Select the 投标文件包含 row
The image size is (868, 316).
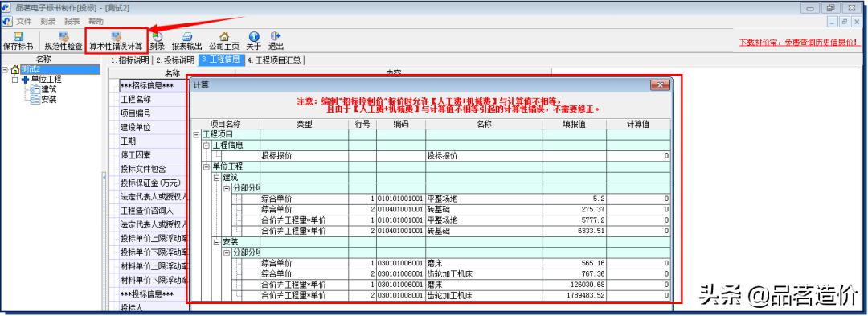tap(153, 169)
